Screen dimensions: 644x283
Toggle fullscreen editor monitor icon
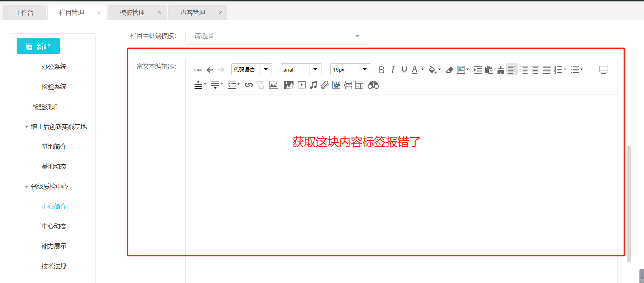[603, 70]
